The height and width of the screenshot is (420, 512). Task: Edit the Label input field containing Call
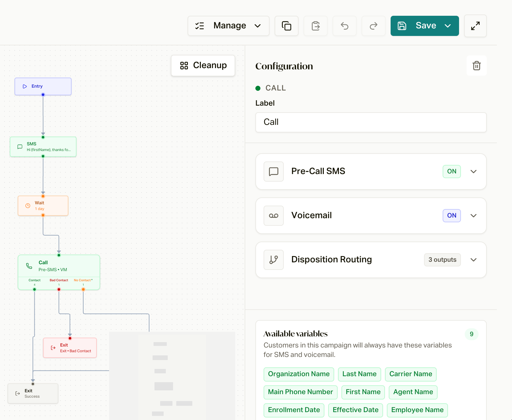(x=371, y=122)
